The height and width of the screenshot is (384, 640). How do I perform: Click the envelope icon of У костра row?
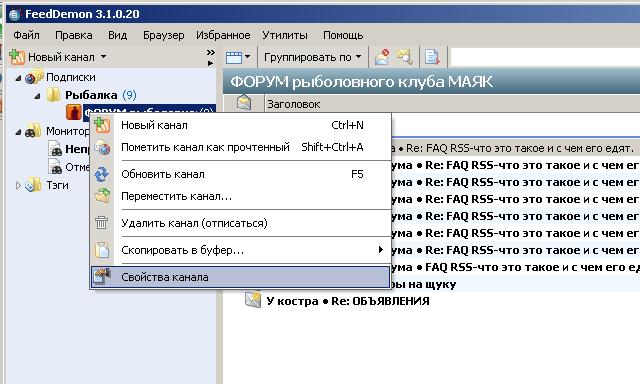[x=253, y=300]
